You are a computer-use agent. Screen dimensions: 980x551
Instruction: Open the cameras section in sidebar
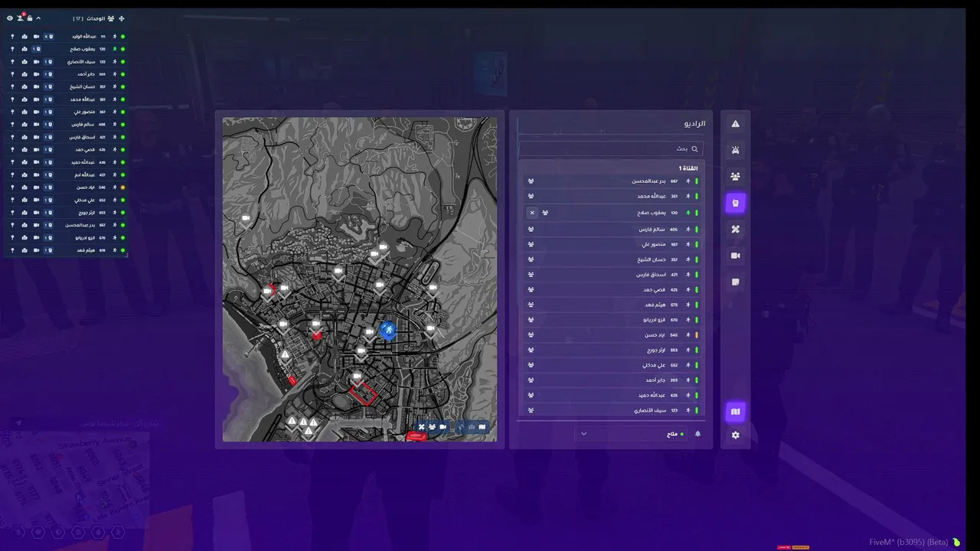[736, 256]
